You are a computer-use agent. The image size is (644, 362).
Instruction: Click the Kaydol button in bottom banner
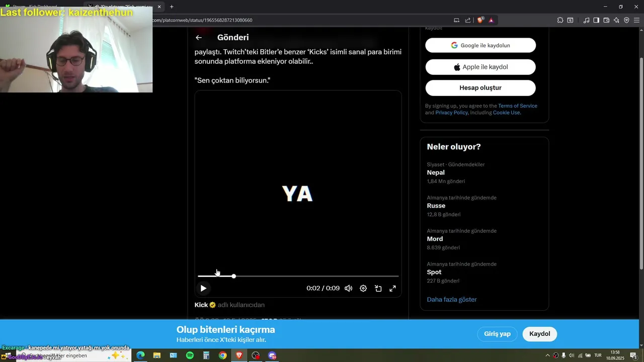click(x=539, y=334)
